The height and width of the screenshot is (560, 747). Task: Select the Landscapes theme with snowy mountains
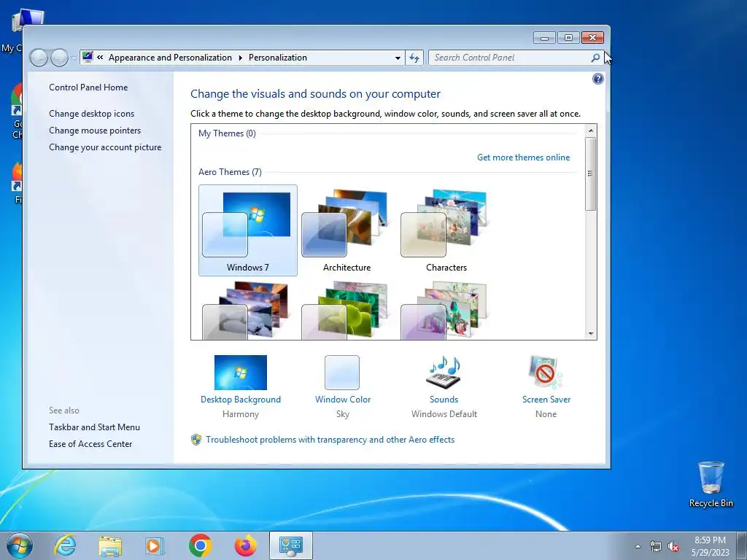tap(248, 311)
